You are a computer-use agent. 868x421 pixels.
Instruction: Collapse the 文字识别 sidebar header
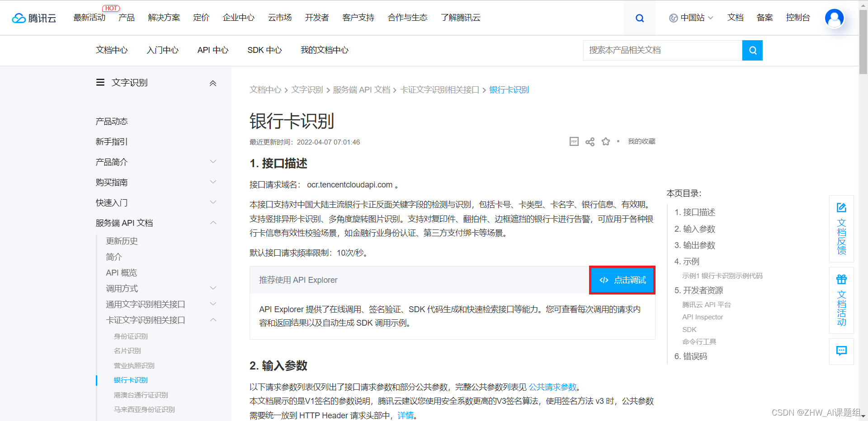pos(213,83)
